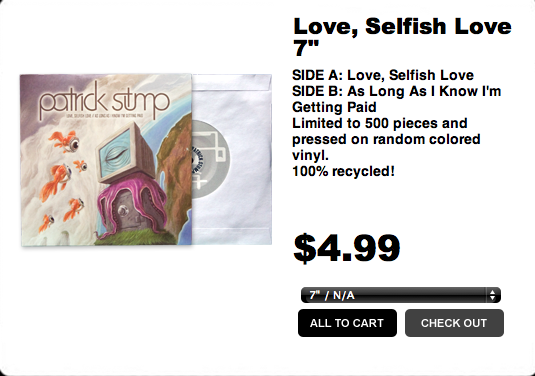This screenshot has height=376, width=535.
Task: Click the top goldfish with eyeball
Action: [65, 141]
